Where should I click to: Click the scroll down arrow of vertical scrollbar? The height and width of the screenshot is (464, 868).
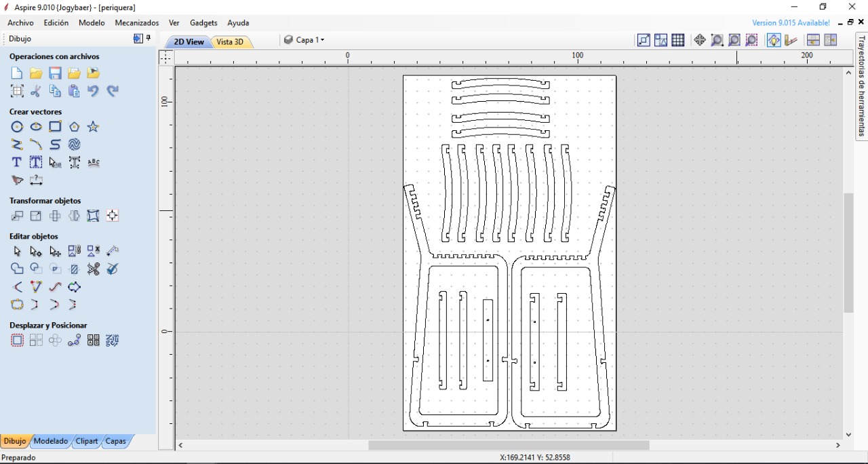[x=848, y=435]
